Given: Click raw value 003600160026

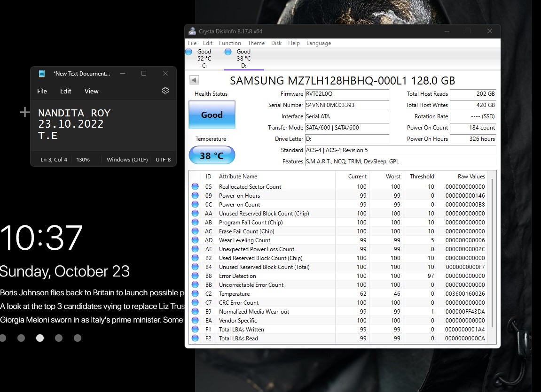Looking at the screenshot, I should pyautogui.click(x=465, y=294).
